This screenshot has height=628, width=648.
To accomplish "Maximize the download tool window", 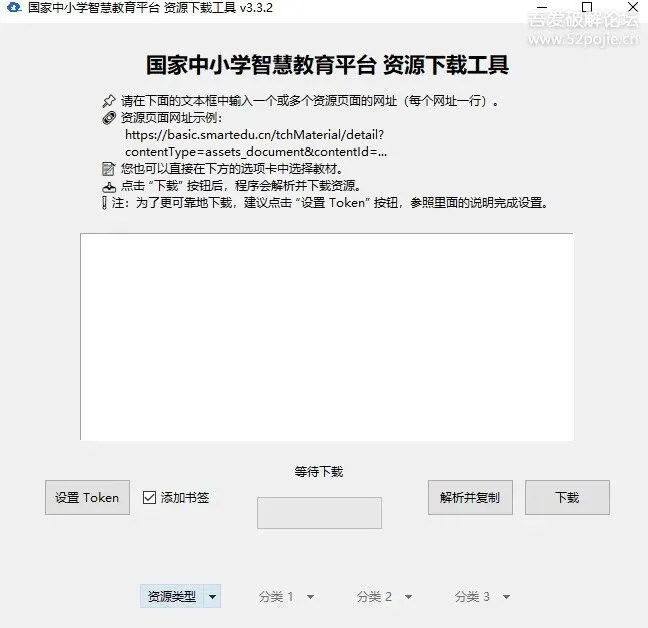I will [x=587, y=7].
